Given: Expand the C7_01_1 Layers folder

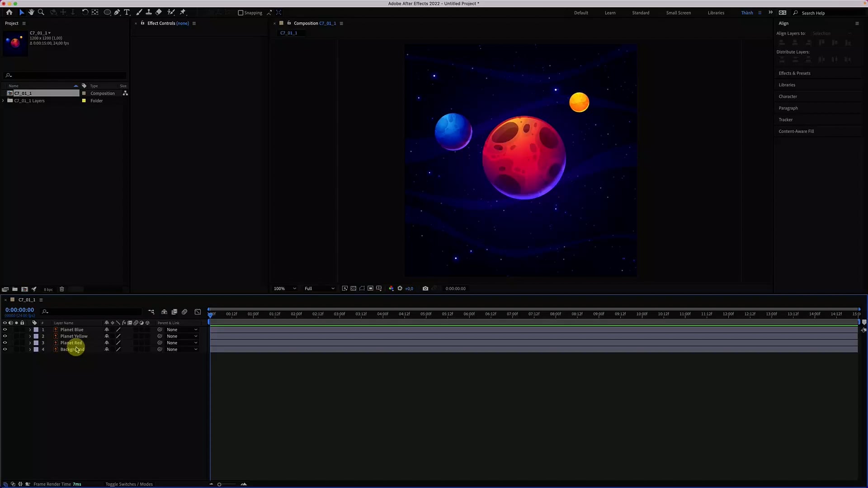Looking at the screenshot, I should tap(4, 101).
